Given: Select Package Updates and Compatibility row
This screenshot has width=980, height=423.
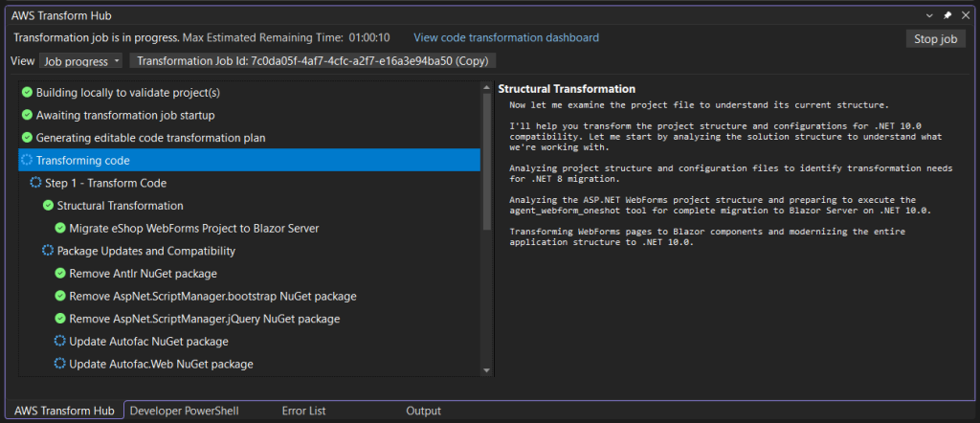Looking at the screenshot, I should [x=250, y=251].
